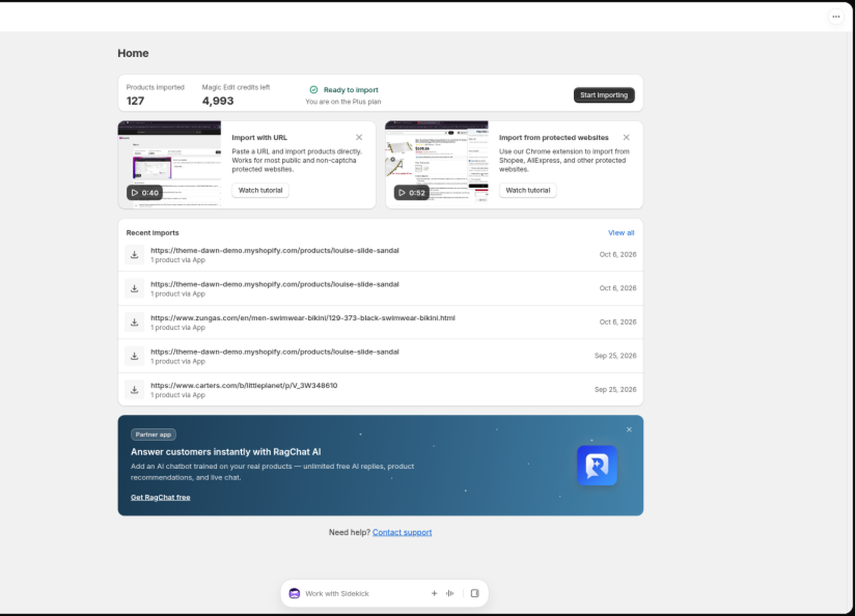Click download icon for zungas.com import
855x616 pixels.
tap(134, 322)
